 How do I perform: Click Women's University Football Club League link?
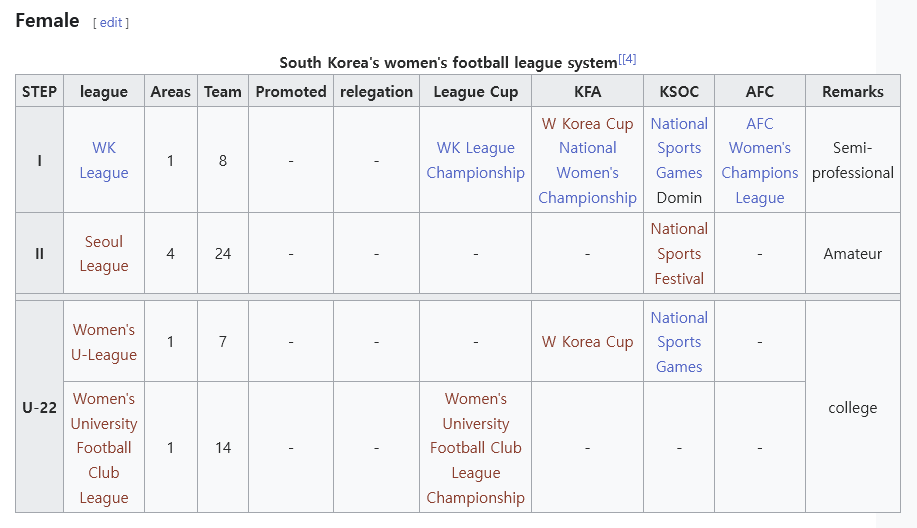104,448
